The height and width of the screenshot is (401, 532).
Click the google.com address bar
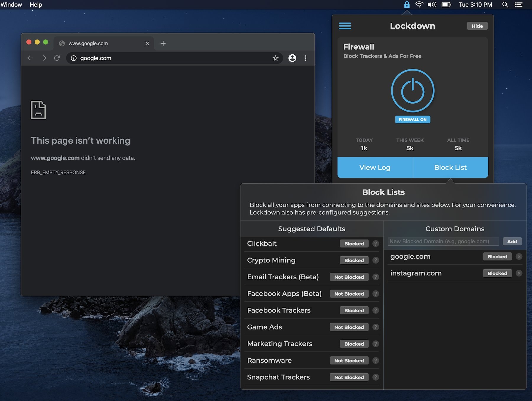[174, 58]
